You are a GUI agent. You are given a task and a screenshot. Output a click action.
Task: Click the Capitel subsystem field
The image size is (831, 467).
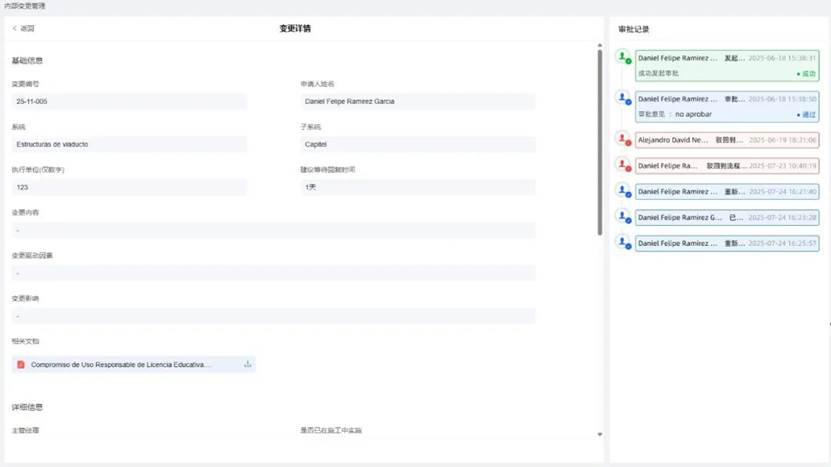point(418,144)
